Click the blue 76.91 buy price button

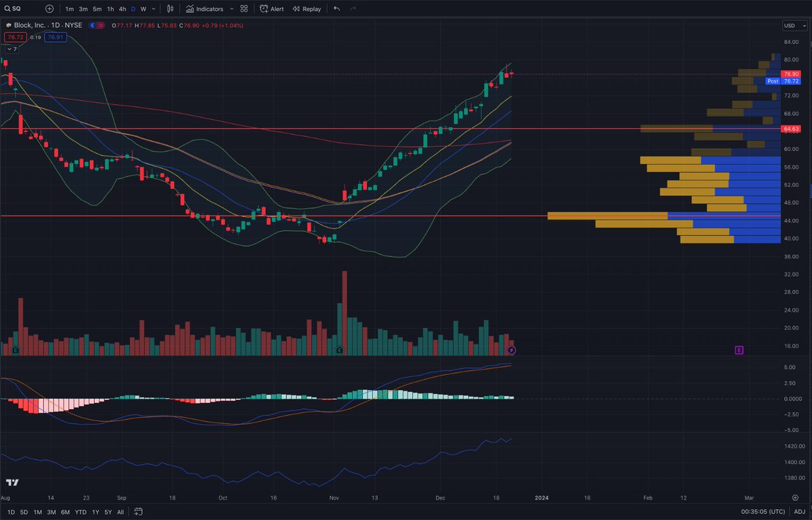(x=54, y=37)
